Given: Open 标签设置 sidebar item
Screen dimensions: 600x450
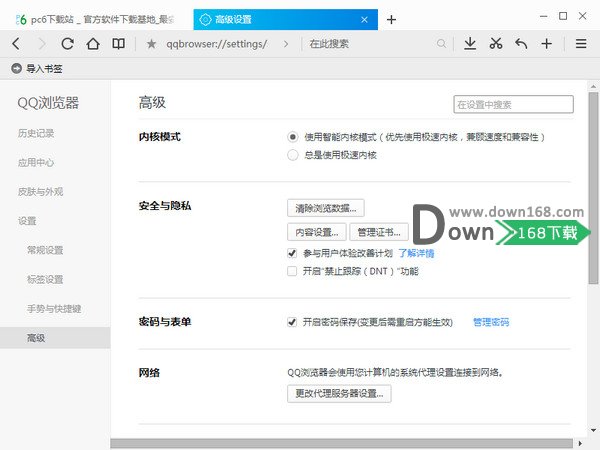Looking at the screenshot, I should pyautogui.click(x=45, y=279).
